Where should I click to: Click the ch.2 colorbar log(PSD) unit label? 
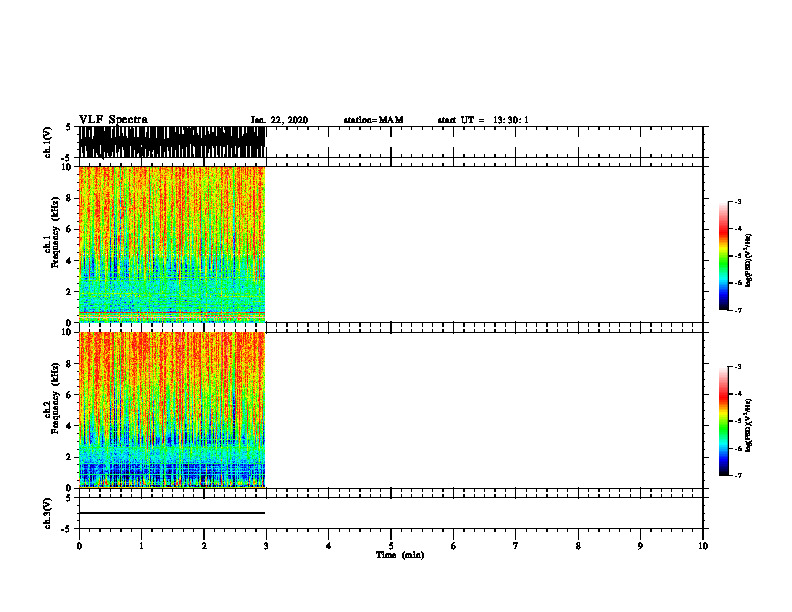pyautogui.click(x=749, y=425)
